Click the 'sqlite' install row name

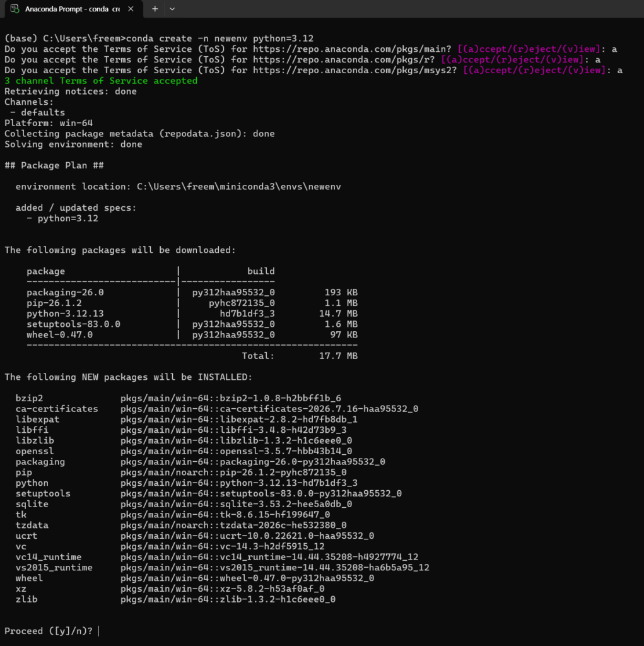32,504
